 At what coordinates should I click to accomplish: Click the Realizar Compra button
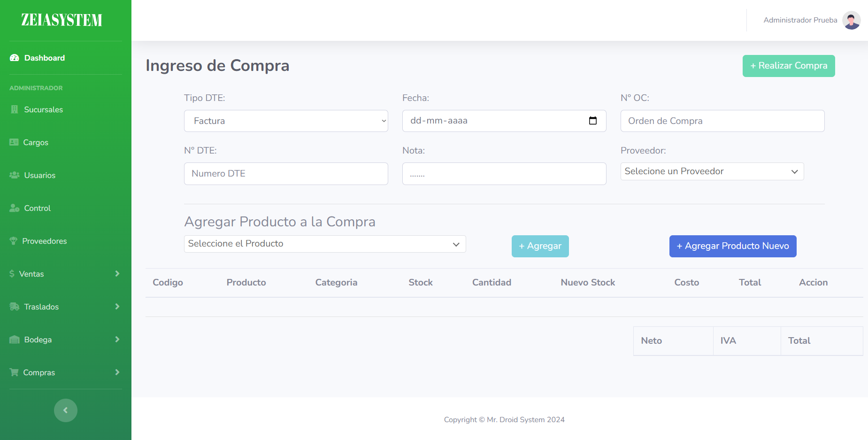pyautogui.click(x=788, y=66)
